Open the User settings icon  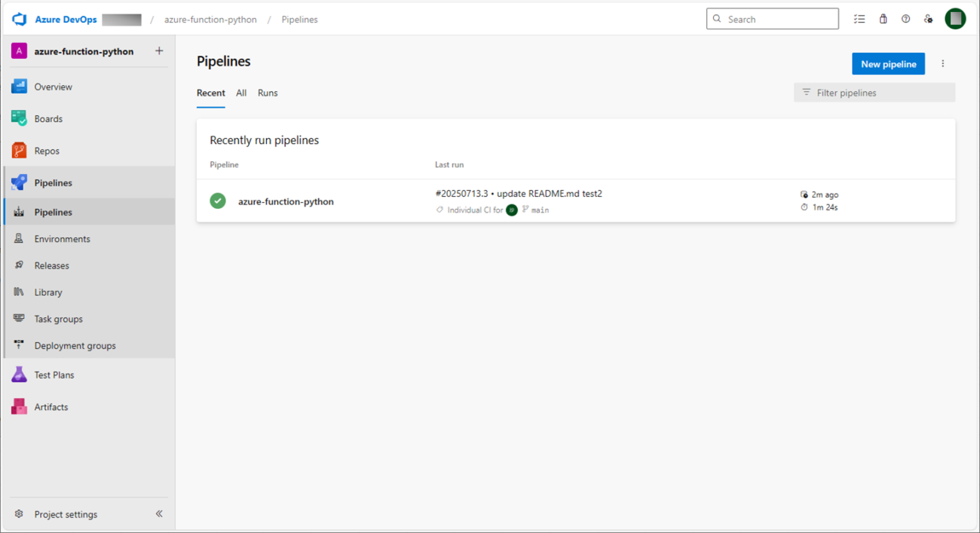(x=928, y=19)
